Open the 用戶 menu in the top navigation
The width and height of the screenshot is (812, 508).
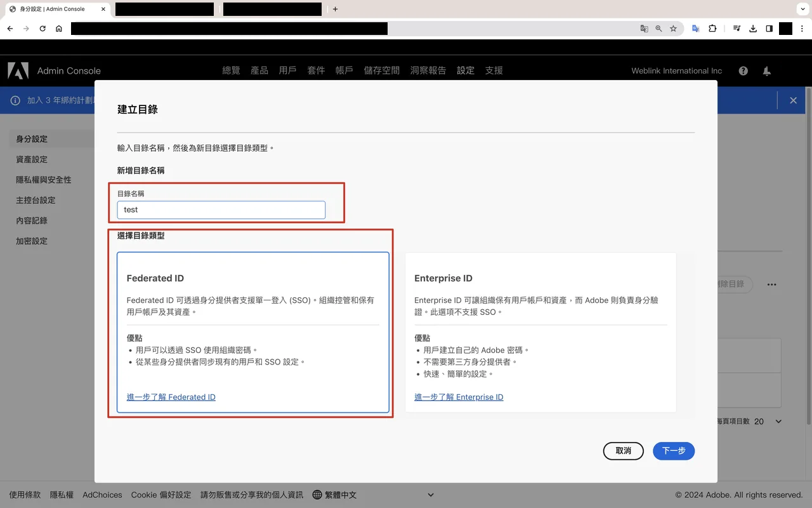pos(287,70)
